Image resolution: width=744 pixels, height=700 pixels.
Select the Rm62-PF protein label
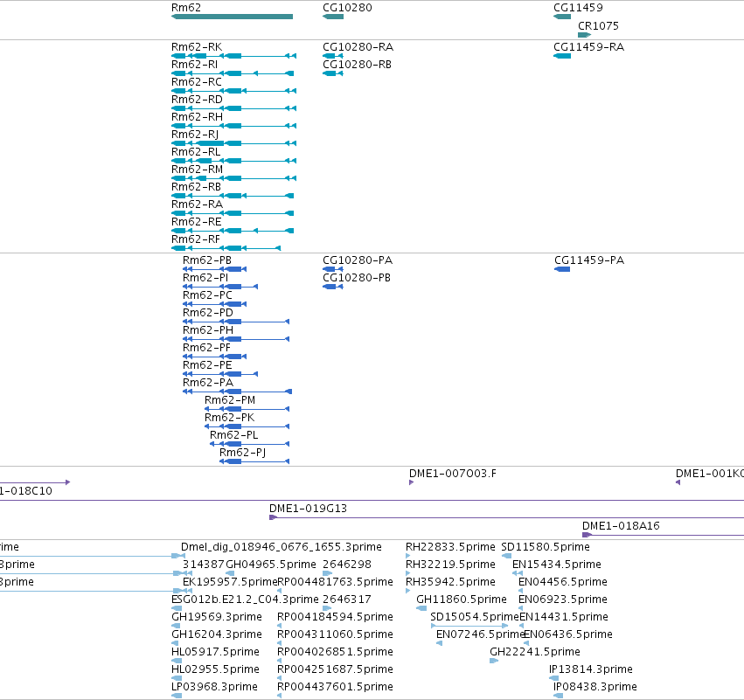click(206, 348)
